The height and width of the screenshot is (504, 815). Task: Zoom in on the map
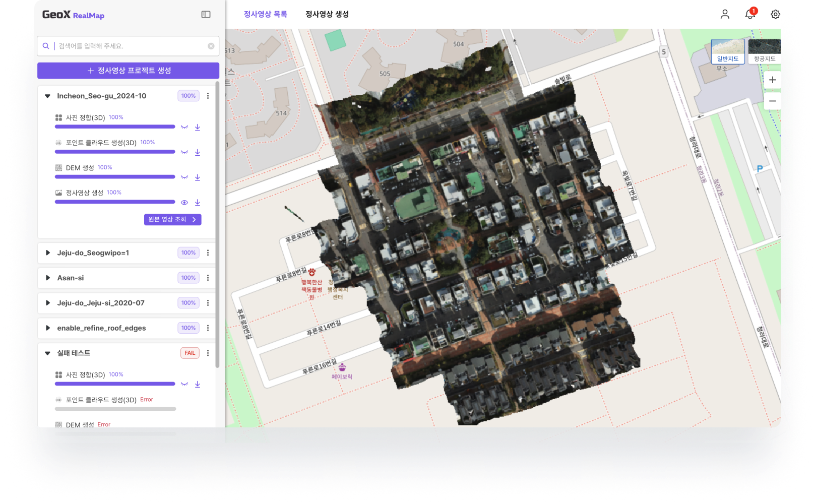click(x=772, y=80)
